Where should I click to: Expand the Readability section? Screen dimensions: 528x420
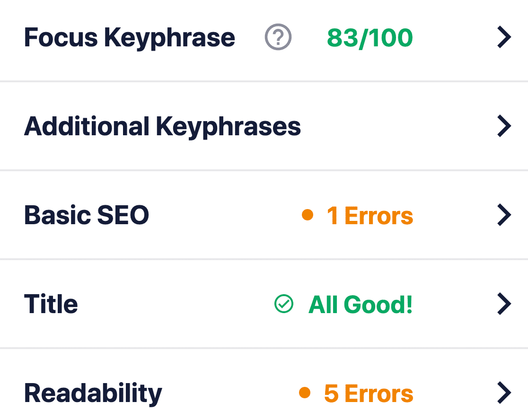503,393
